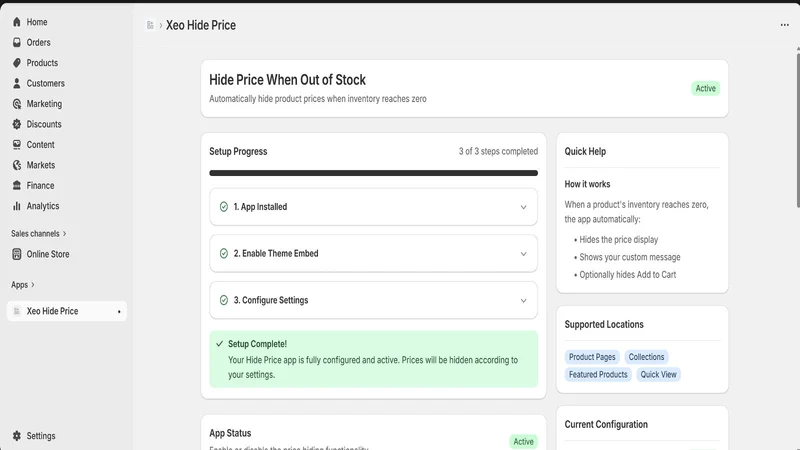Open Marketing in the sidebar

tap(44, 104)
